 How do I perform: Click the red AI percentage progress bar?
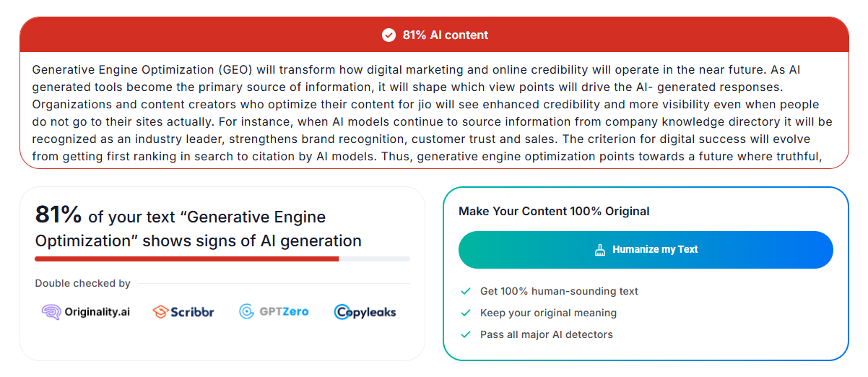coord(186,259)
